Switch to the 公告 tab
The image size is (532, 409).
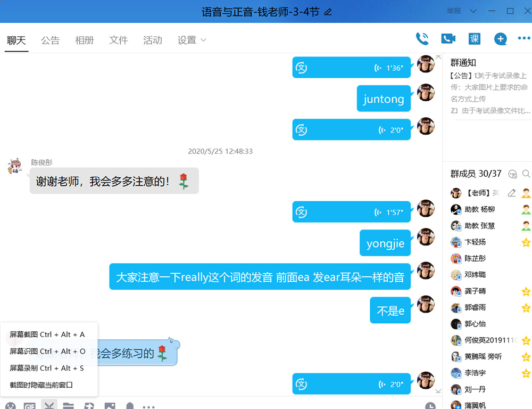(51, 40)
